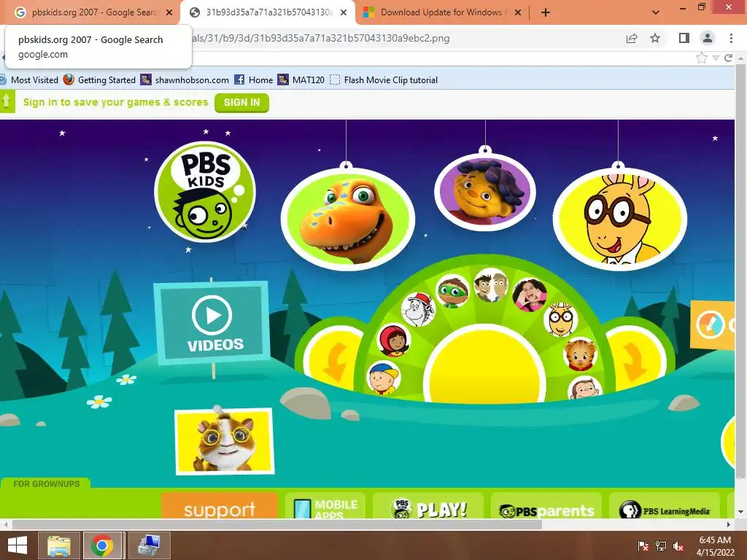Open the VIDEOS sign
This screenshot has height=560, width=747.
(212, 322)
